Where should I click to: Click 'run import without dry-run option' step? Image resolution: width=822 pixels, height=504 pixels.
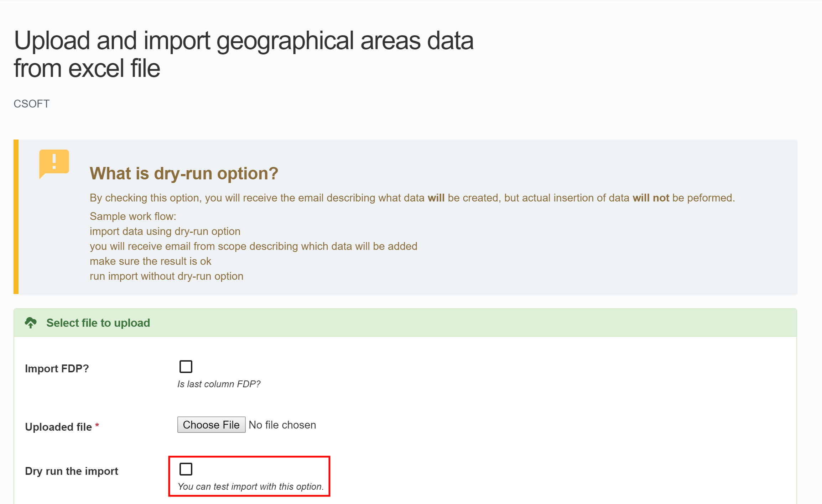[x=166, y=276]
